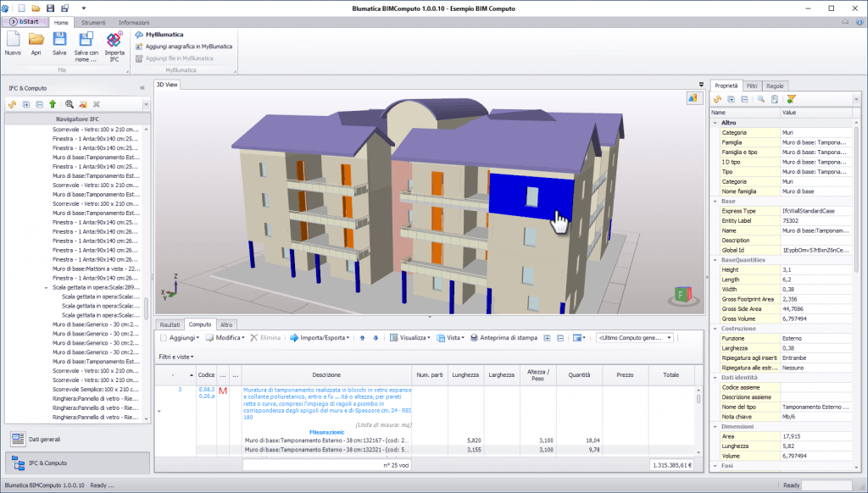Click the 3D orientation cube in the viewport
The width and height of the screenshot is (868, 493).
pos(683,296)
